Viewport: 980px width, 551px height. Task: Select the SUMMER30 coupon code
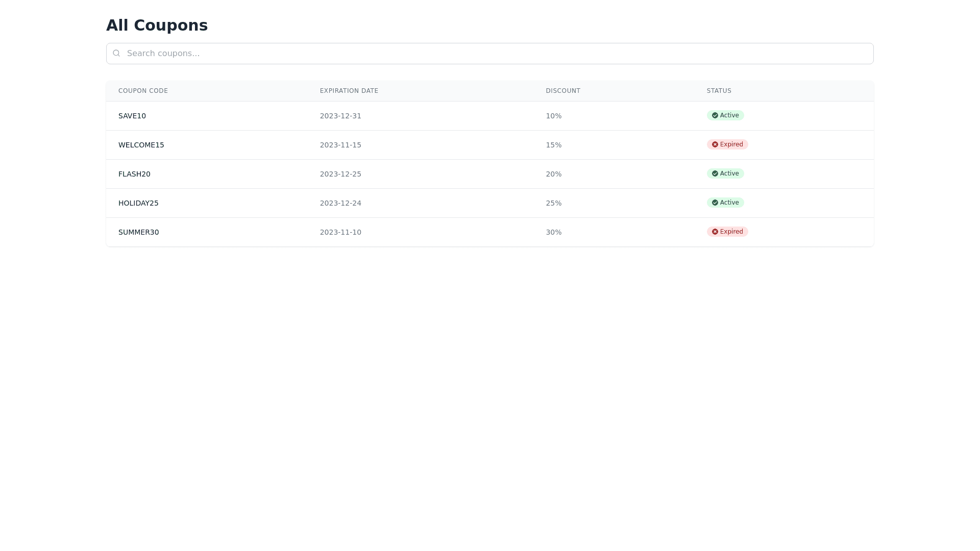pos(139,232)
